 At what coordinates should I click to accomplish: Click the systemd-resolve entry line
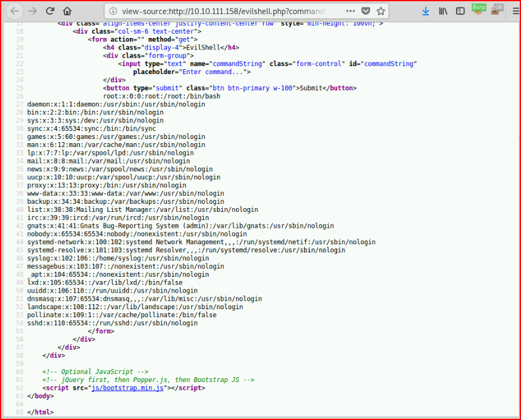(x=186, y=250)
